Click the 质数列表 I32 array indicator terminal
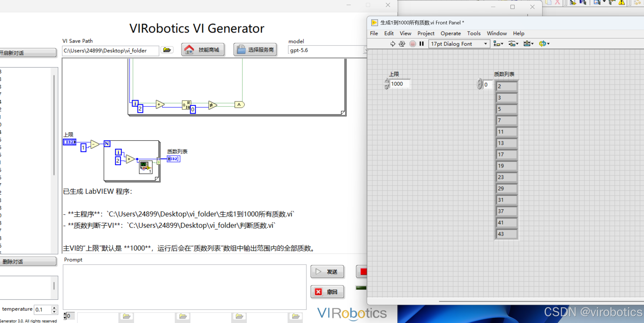Image resolution: width=644 pixels, height=323 pixels. [173, 159]
